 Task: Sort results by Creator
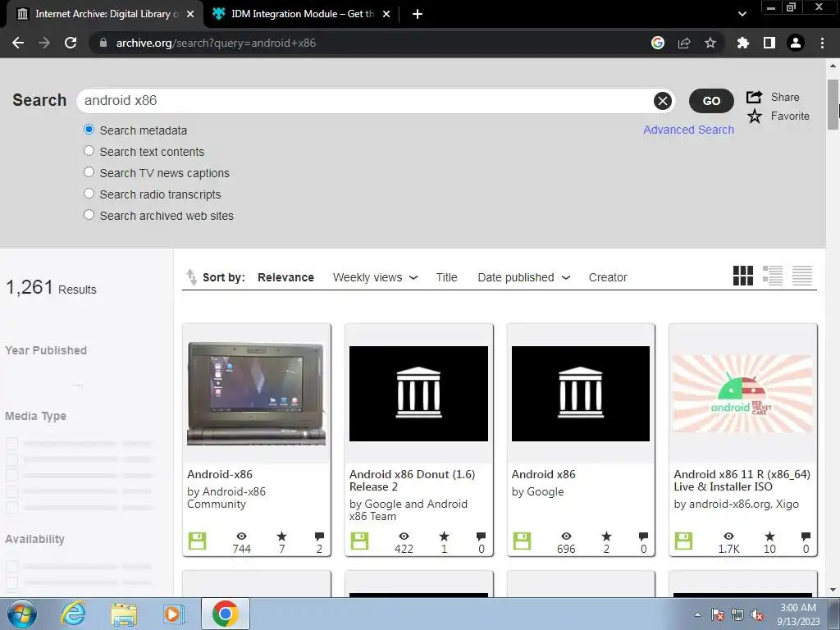pos(608,277)
